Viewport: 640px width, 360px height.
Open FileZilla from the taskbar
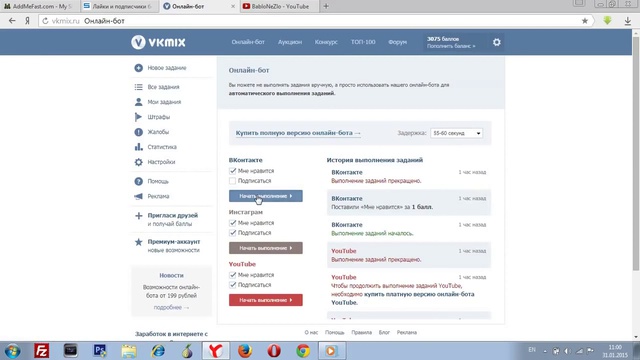click(x=41, y=351)
